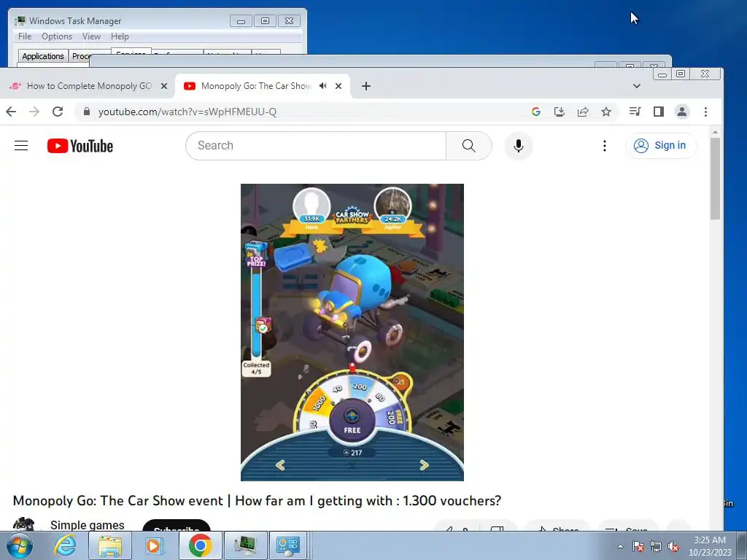This screenshot has height=560, width=747.
Task: Click the Google icon in address bar
Action: point(536,112)
